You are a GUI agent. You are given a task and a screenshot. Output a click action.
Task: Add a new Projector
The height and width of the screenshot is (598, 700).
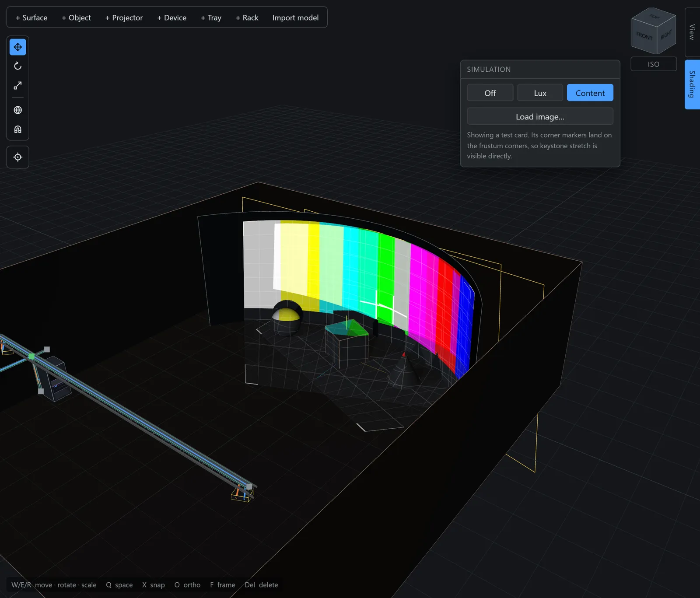click(124, 17)
